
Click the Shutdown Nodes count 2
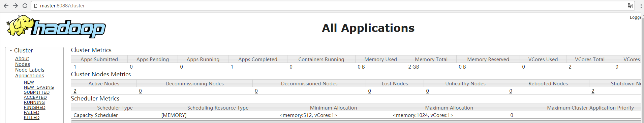click(593, 91)
